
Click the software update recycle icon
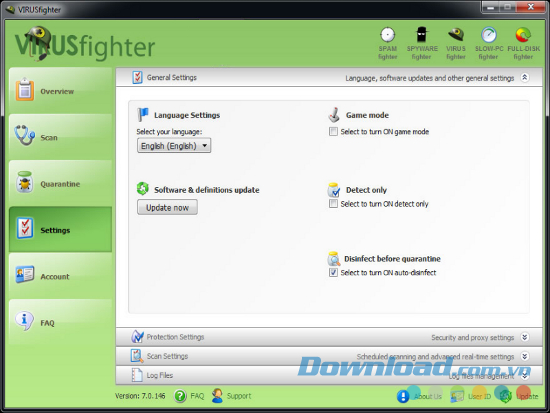143,189
